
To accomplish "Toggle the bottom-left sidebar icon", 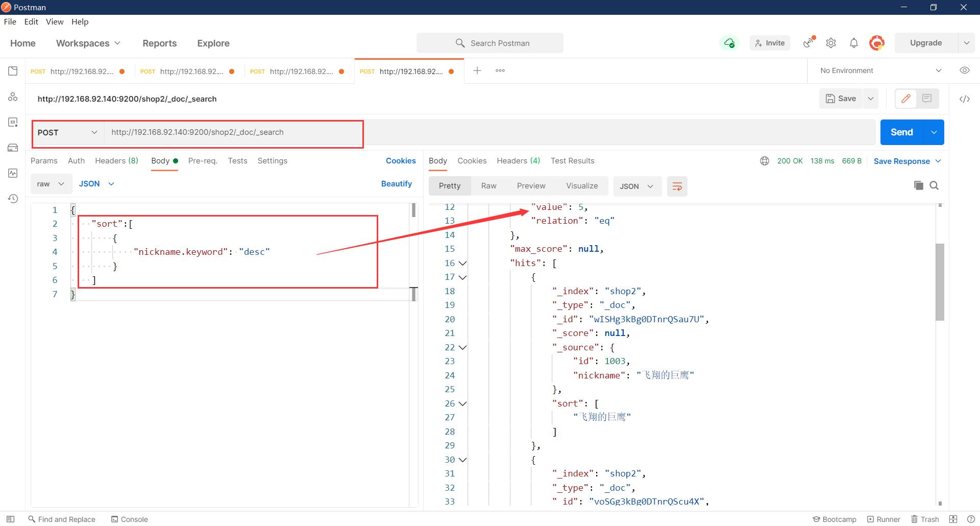I will pyautogui.click(x=10, y=519).
